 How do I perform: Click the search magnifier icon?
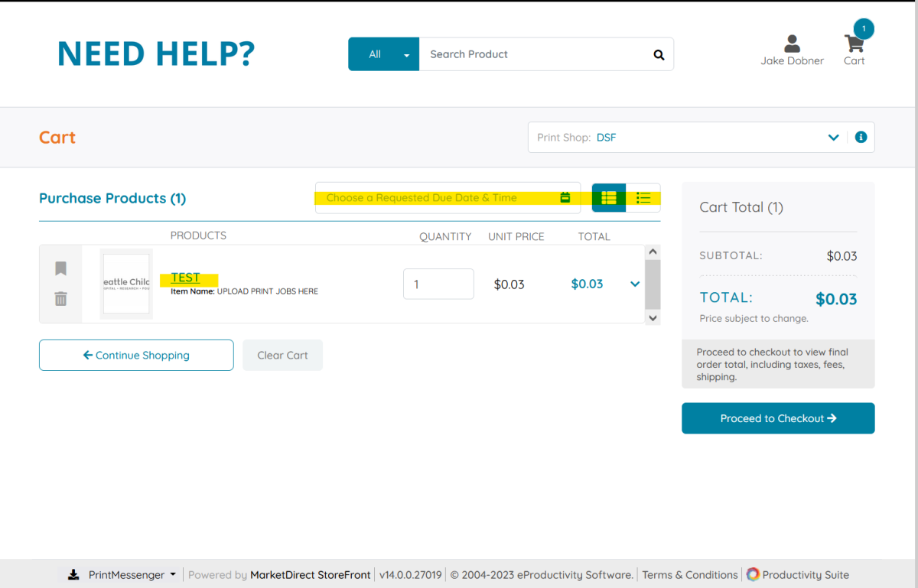coord(659,54)
